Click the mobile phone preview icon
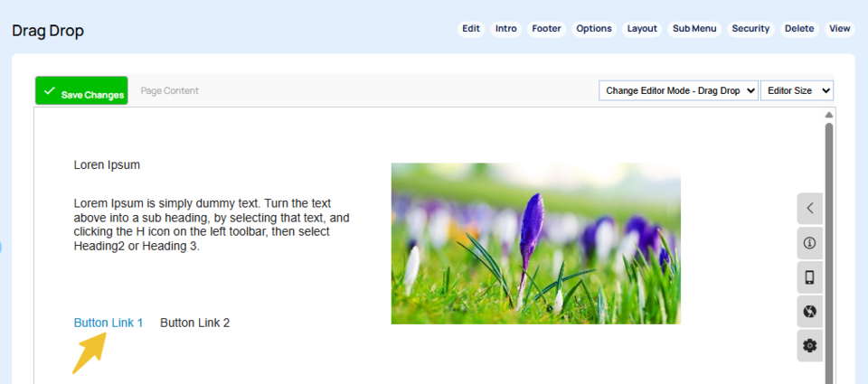This screenshot has height=384, width=868. pos(809,277)
